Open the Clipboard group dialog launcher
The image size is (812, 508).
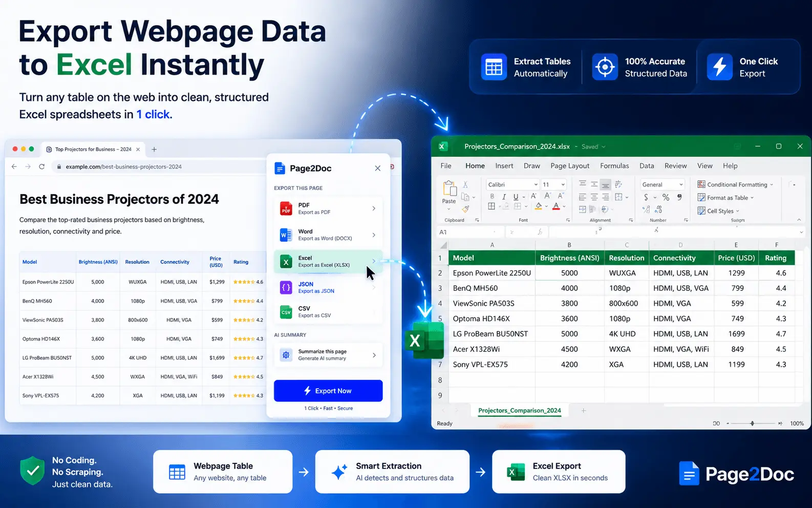click(x=477, y=220)
